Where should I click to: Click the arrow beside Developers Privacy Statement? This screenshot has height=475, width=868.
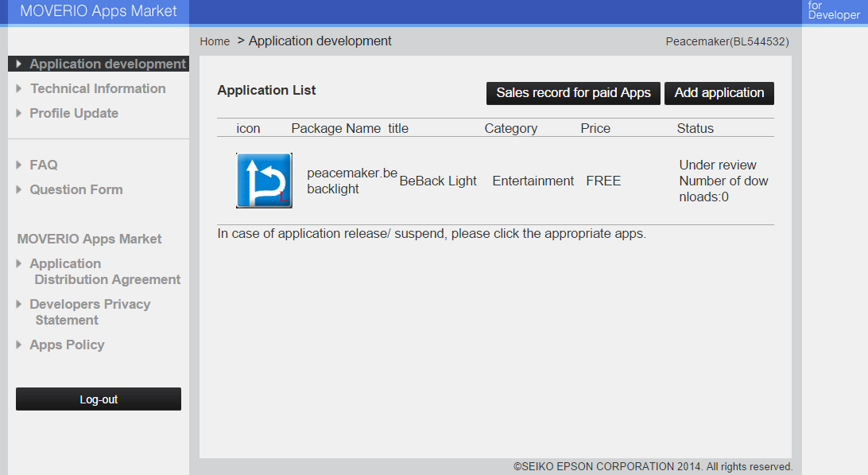tap(19, 304)
